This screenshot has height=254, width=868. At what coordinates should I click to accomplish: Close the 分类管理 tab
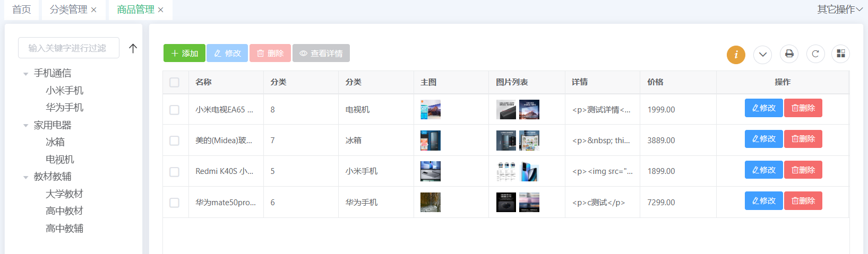[94, 10]
